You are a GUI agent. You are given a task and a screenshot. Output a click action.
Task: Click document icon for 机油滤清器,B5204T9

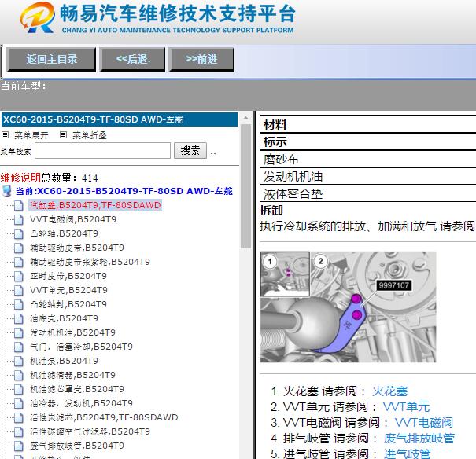[x=19, y=376]
